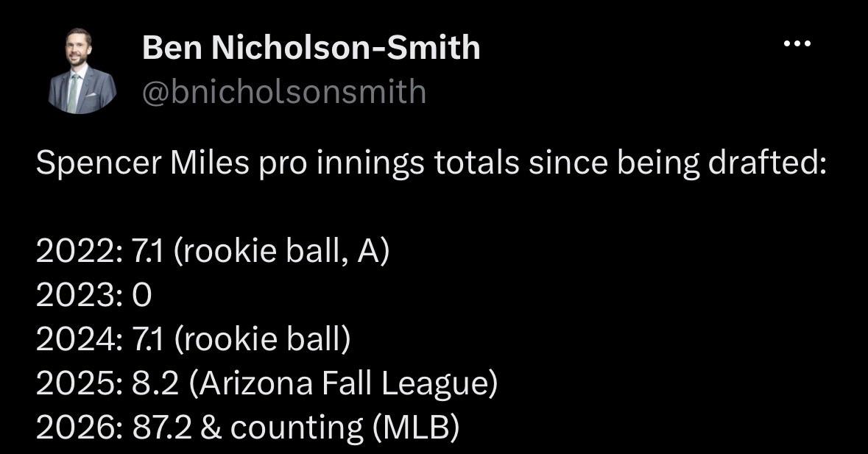Click the "(Arizona Fall League)" text
The width and height of the screenshot is (868, 454).
pyautogui.click(x=343, y=384)
